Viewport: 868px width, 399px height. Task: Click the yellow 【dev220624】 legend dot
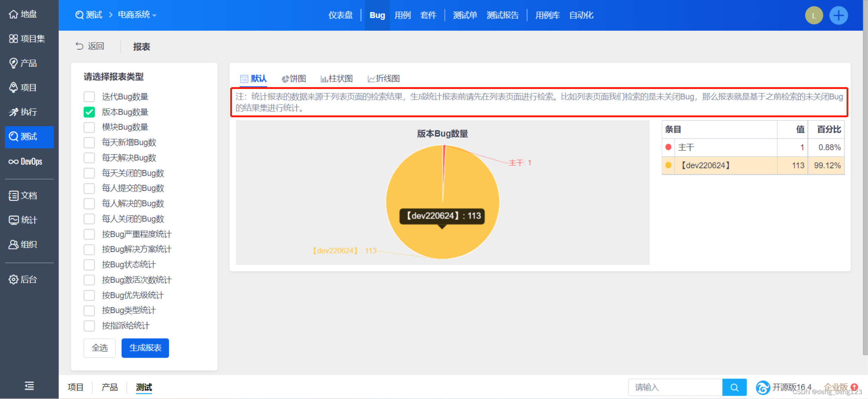pos(668,165)
